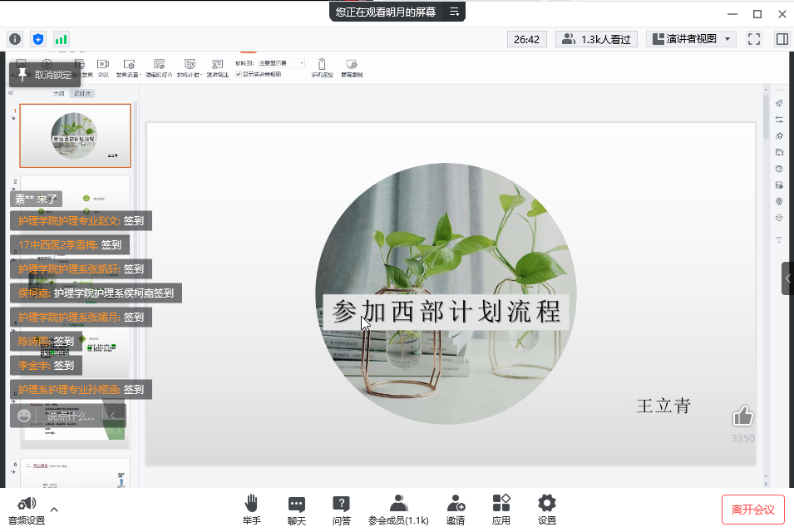The height and width of the screenshot is (532, 794).
Task: Click the 离开会议 button
Action: pyautogui.click(x=752, y=509)
